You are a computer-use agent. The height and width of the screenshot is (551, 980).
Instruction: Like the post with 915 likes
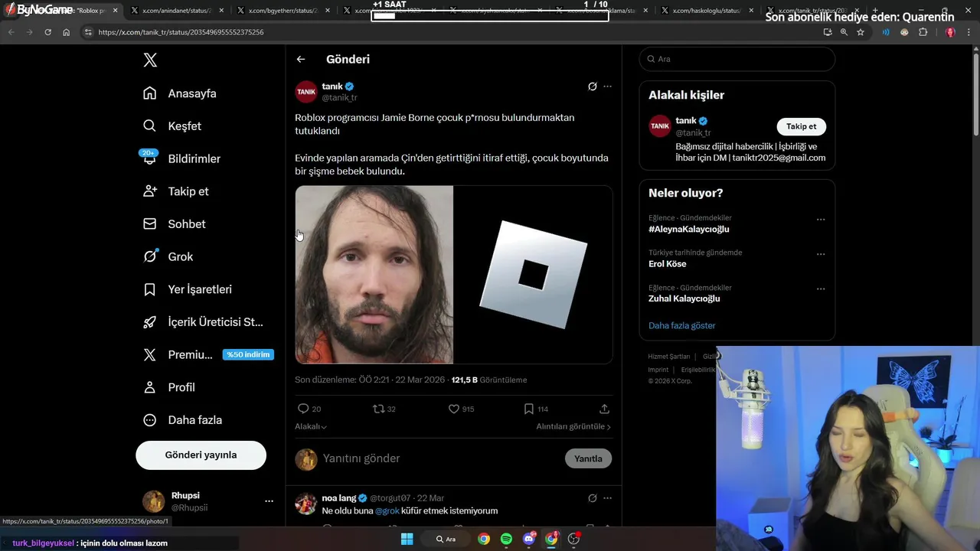point(454,409)
